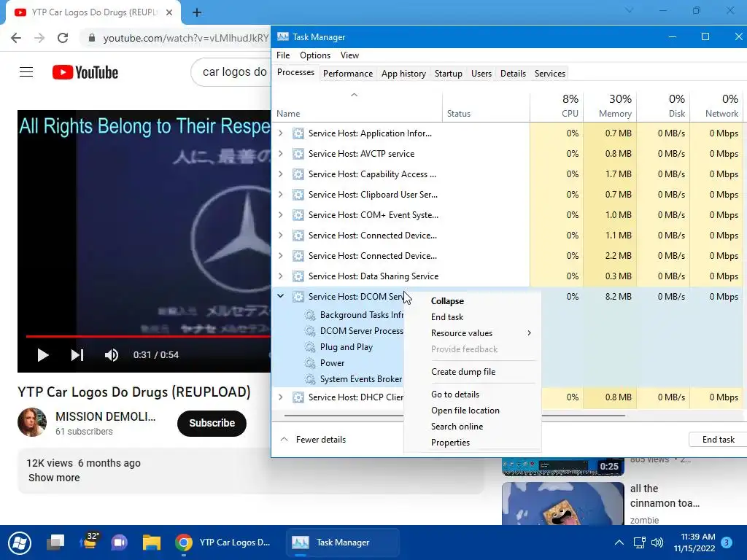Show hidden tray icons chevron
This screenshot has height=560, width=747.
619,542
